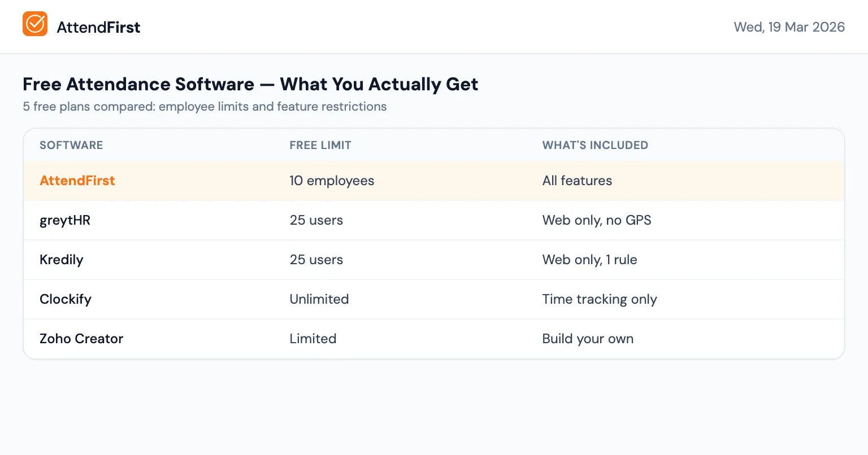Click the greytHR row label
Viewport: 868px width, 455px height.
pyautogui.click(x=64, y=220)
